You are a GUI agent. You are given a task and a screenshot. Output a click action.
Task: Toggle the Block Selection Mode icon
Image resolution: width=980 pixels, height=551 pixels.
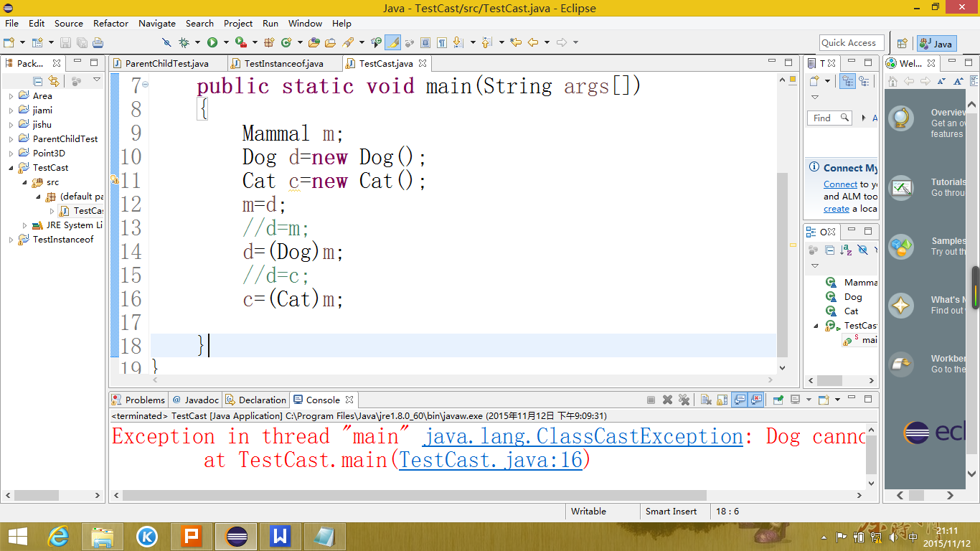(x=425, y=43)
